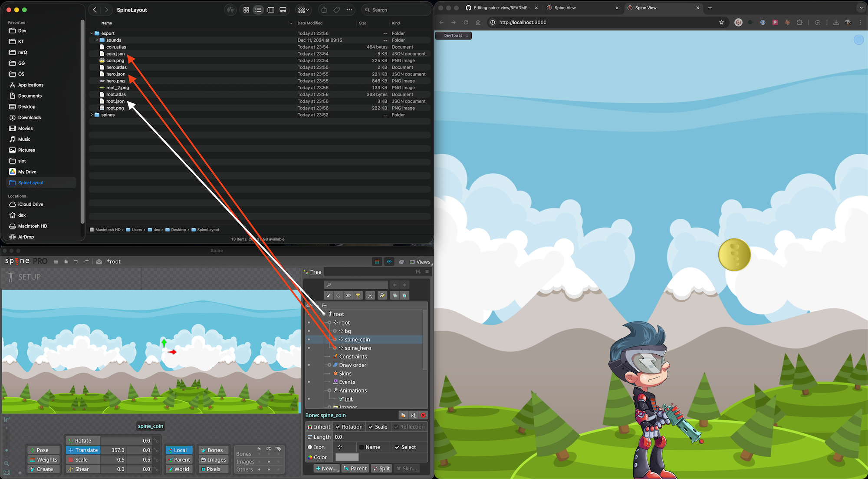Open the bone Color swatch
The height and width of the screenshot is (479, 868).
coord(347,457)
